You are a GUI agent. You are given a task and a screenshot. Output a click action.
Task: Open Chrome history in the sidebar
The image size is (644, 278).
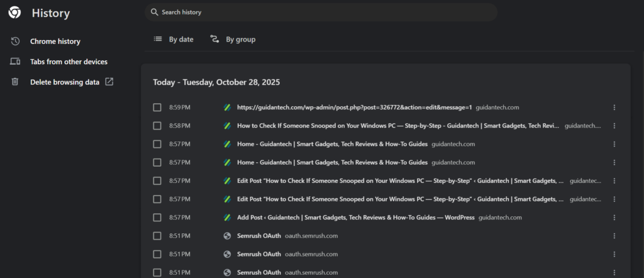point(55,42)
